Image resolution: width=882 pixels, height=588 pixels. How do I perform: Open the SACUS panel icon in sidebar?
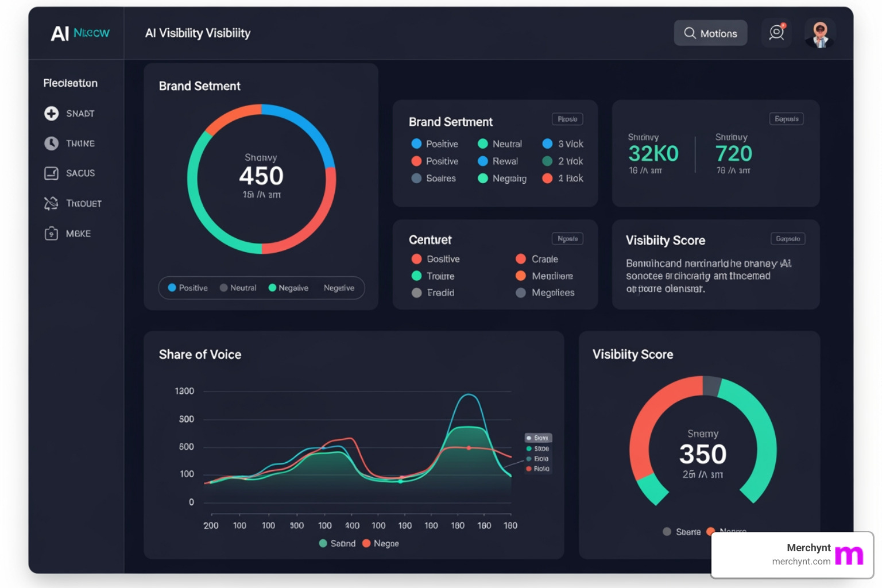click(x=52, y=173)
